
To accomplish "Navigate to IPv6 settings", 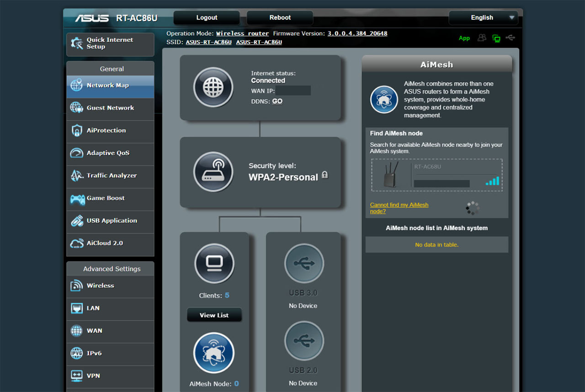I will pos(110,353).
